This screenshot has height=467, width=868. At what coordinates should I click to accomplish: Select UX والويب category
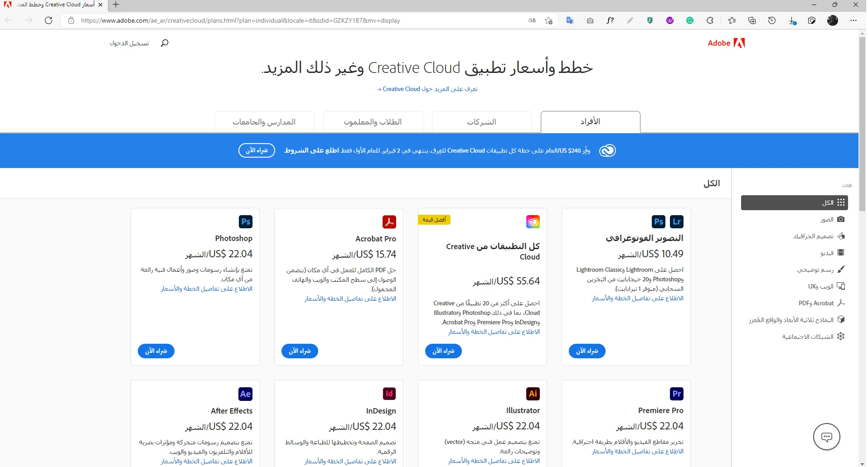(x=826, y=286)
